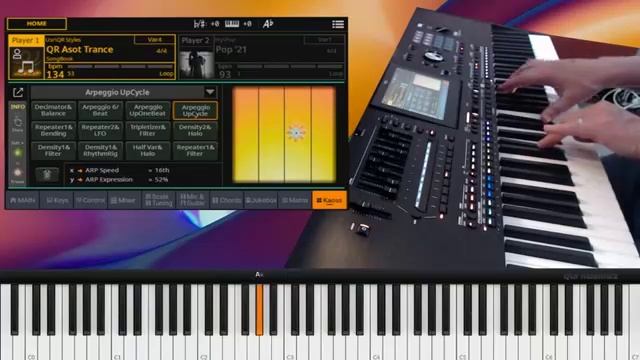
Task: Tap the Ab key/chord indicator icon
Action: [268, 24]
